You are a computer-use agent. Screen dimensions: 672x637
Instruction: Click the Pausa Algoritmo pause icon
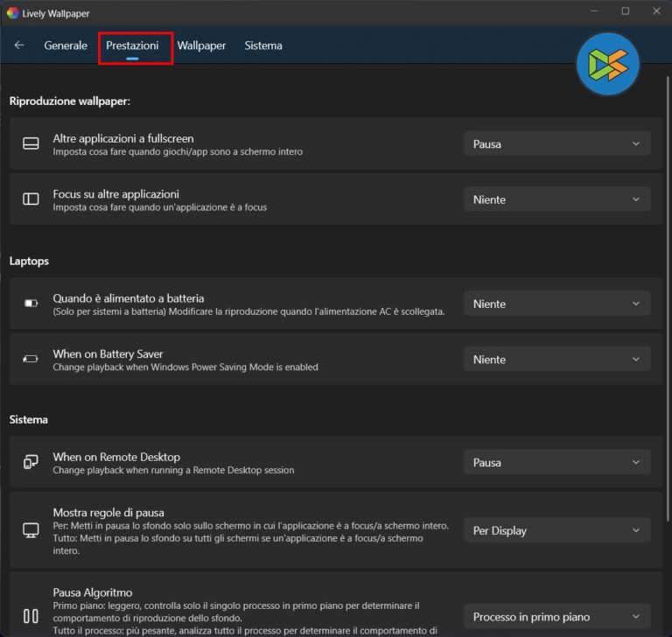pyautogui.click(x=31, y=616)
